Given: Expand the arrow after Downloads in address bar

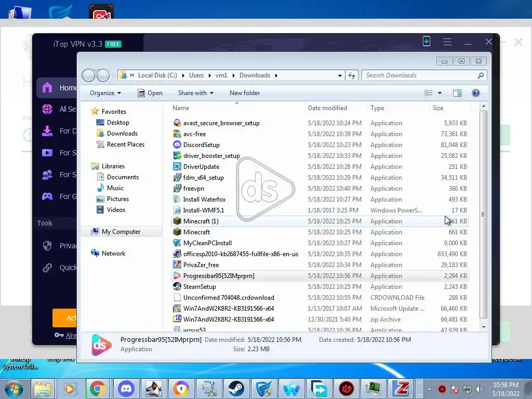Looking at the screenshot, I should click(276, 75).
